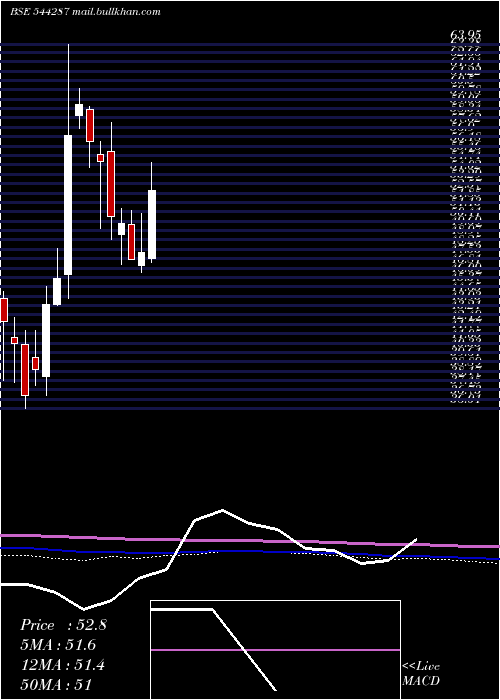Click the tallest white candlestick body
The height and width of the screenshot is (700, 500).
pos(68,205)
